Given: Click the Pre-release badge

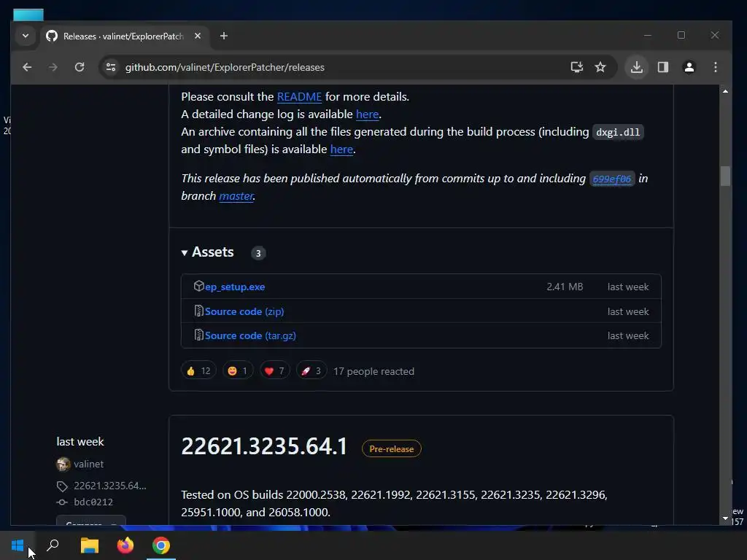Looking at the screenshot, I should [392, 448].
